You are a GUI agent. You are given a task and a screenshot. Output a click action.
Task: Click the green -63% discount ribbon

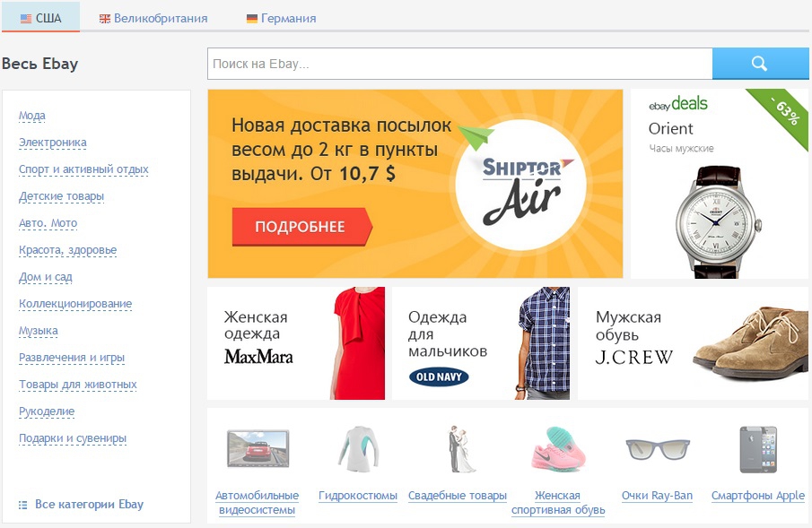783,115
